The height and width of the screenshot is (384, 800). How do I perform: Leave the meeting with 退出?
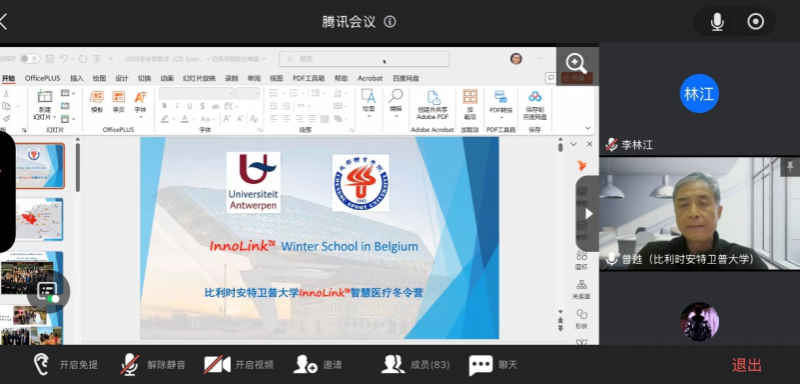click(x=746, y=365)
